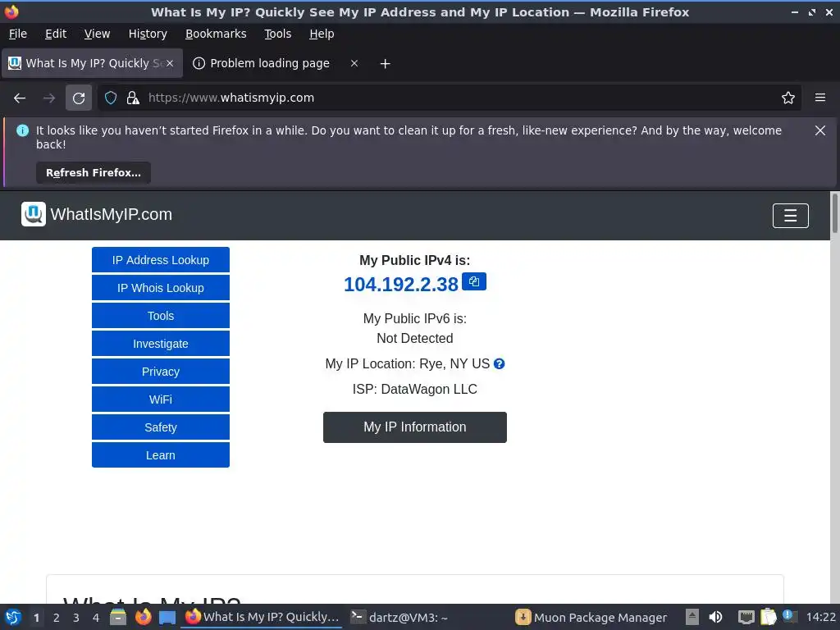The height and width of the screenshot is (630, 840).
Task: Open the History menu
Action: point(148,34)
